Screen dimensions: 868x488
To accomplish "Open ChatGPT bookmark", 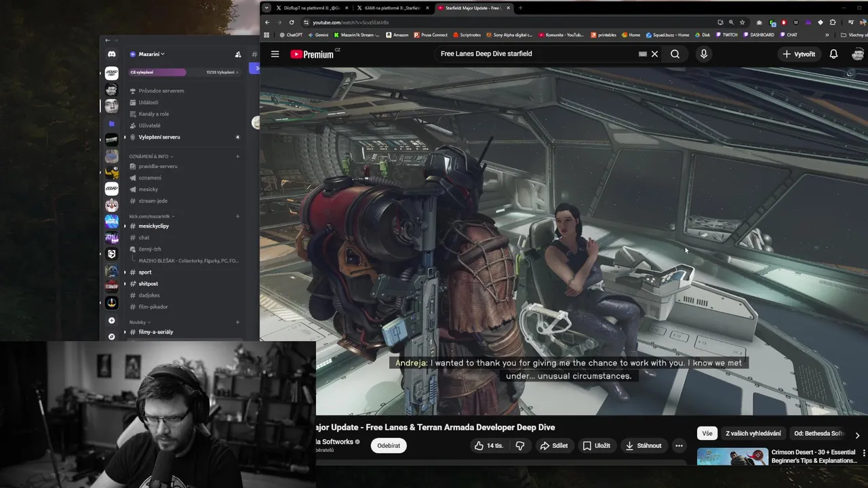I will tap(291, 35).
